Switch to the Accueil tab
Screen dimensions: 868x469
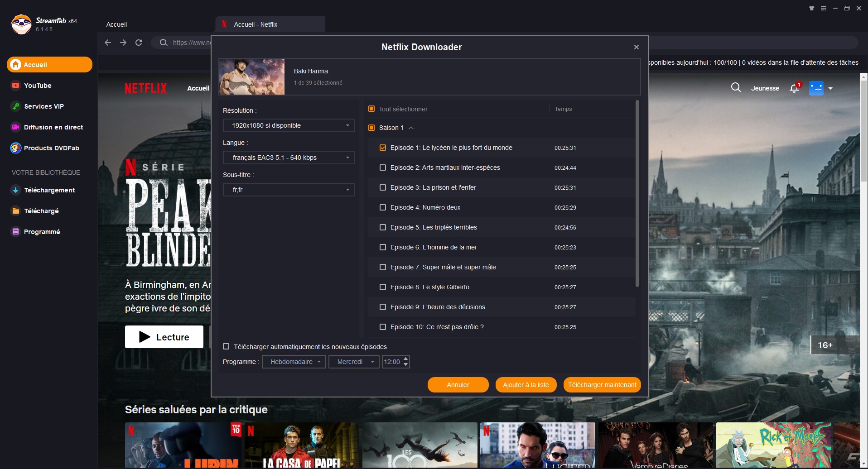pyautogui.click(x=116, y=24)
